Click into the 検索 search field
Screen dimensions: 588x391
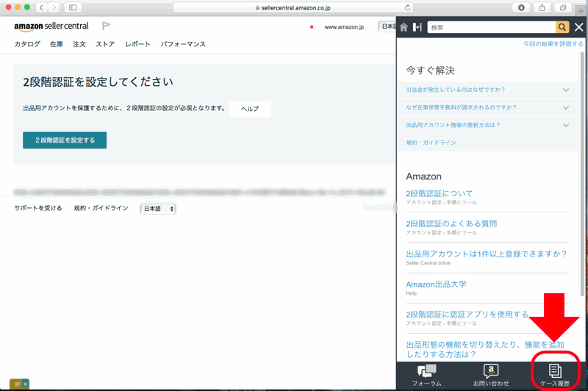point(490,27)
